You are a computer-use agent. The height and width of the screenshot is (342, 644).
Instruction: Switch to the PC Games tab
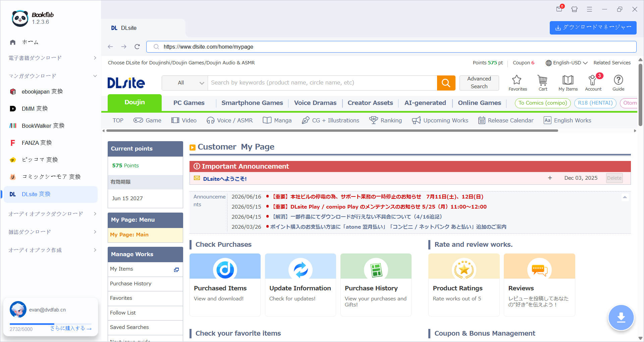point(189,103)
